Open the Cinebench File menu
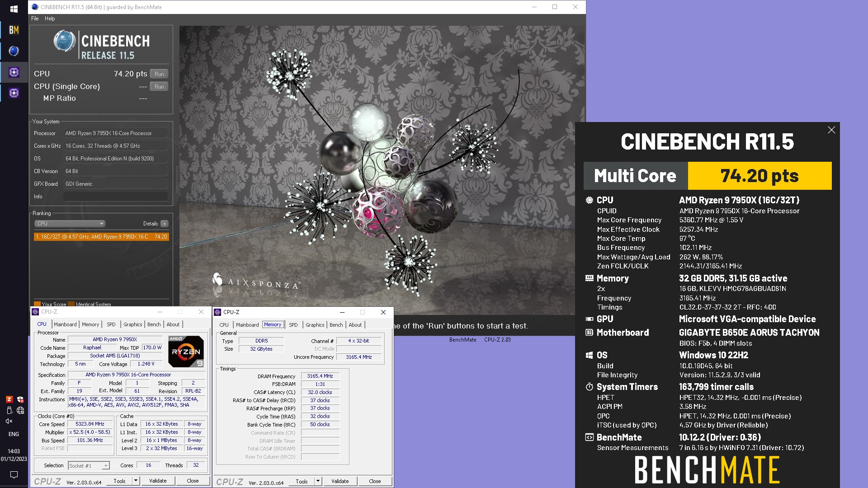The width and height of the screenshot is (868, 488). click(x=35, y=19)
